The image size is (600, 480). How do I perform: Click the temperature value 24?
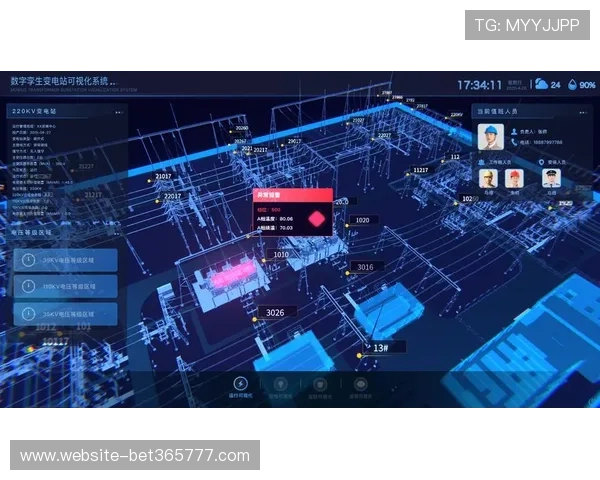point(556,85)
